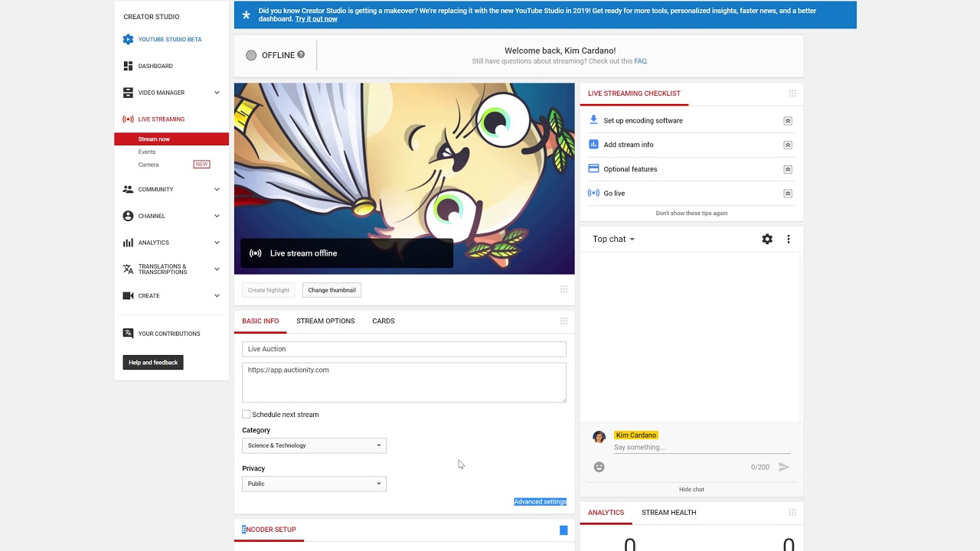Click the OFFLINE status help question mark
This screenshot has width=980, height=551.
(x=301, y=54)
